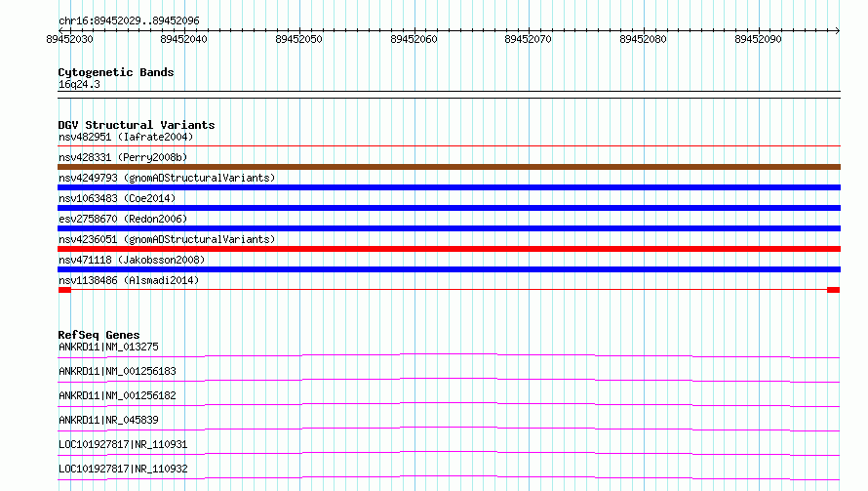Click the LOC101927817|NR_110932 transcript label

123,469
